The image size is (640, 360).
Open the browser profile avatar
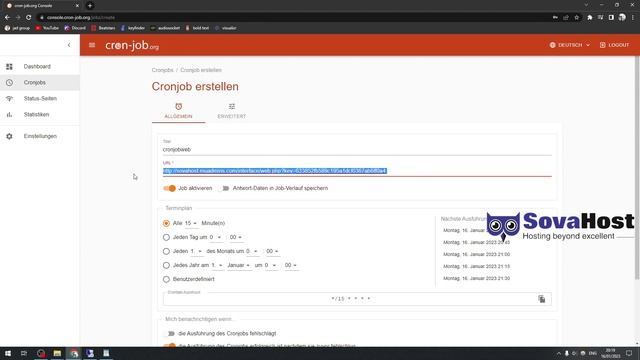tap(622, 18)
